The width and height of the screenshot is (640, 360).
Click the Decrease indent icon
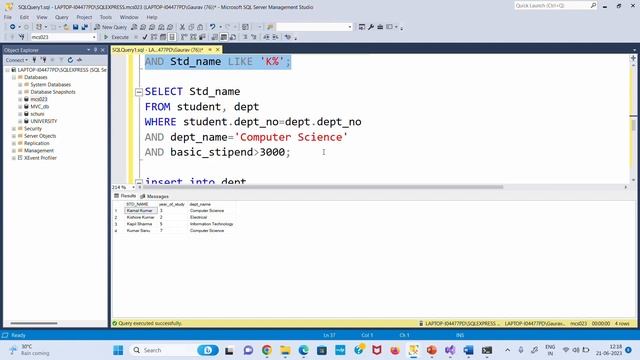266,37
